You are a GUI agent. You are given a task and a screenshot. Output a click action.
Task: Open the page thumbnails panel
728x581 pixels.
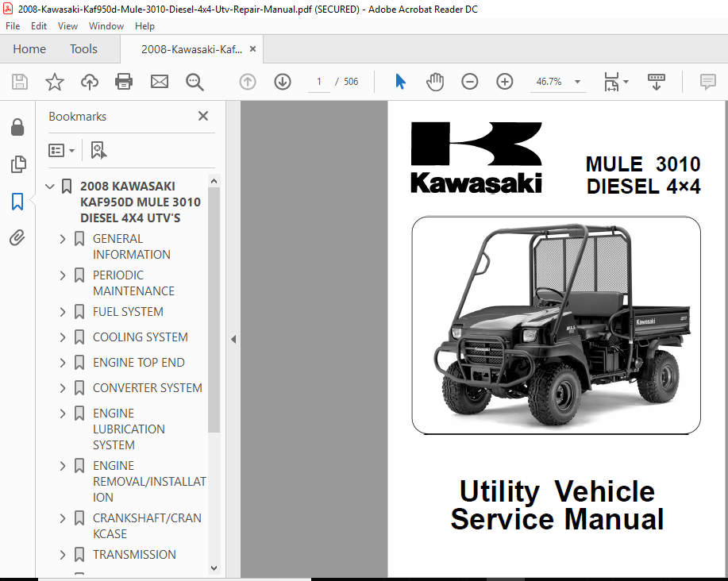click(x=18, y=164)
